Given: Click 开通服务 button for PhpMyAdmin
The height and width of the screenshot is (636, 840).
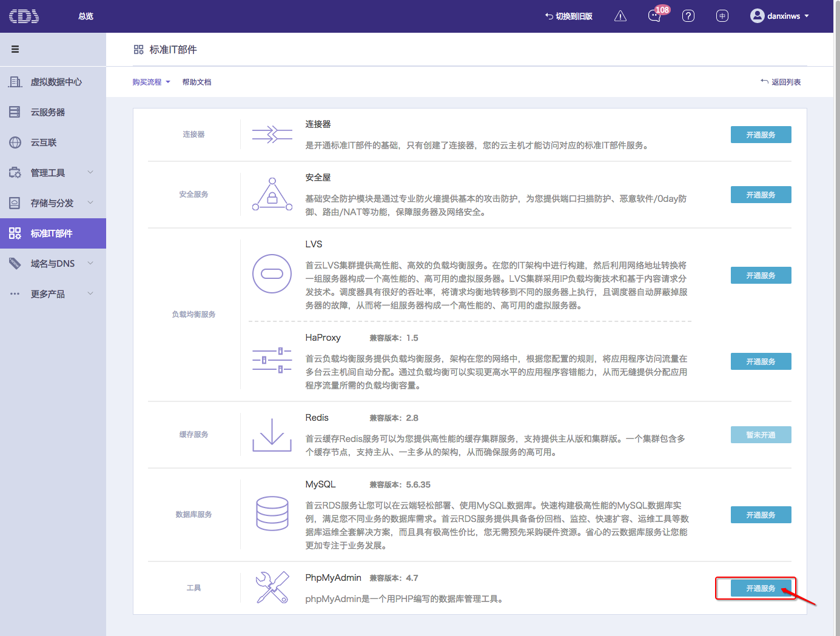Looking at the screenshot, I should [761, 588].
